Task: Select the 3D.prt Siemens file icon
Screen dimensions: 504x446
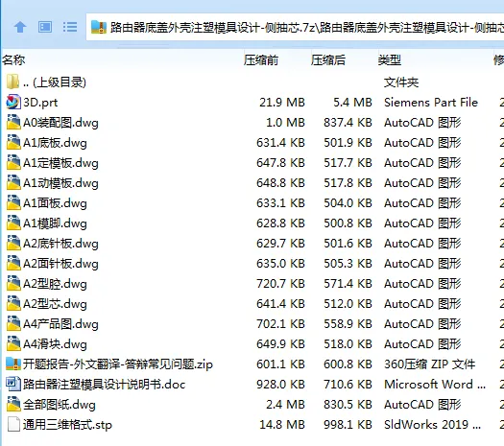Action: point(13,103)
